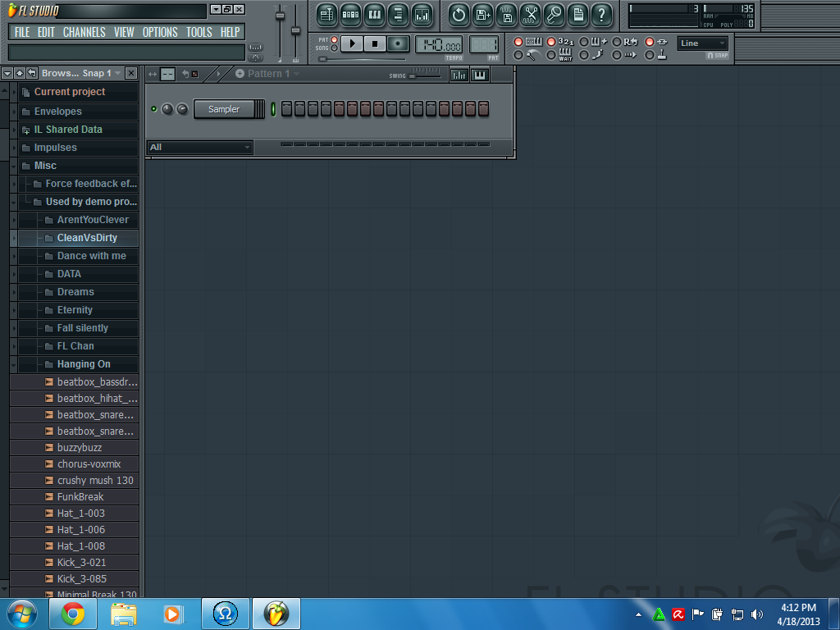Open the Line snap dropdown
Screen dimensions: 840x630
pyautogui.click(x=702, y=43)
